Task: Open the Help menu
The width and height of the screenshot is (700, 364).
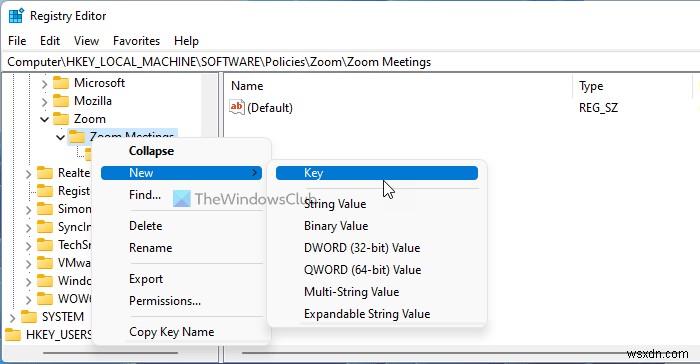Action: [x=186, y=41]
